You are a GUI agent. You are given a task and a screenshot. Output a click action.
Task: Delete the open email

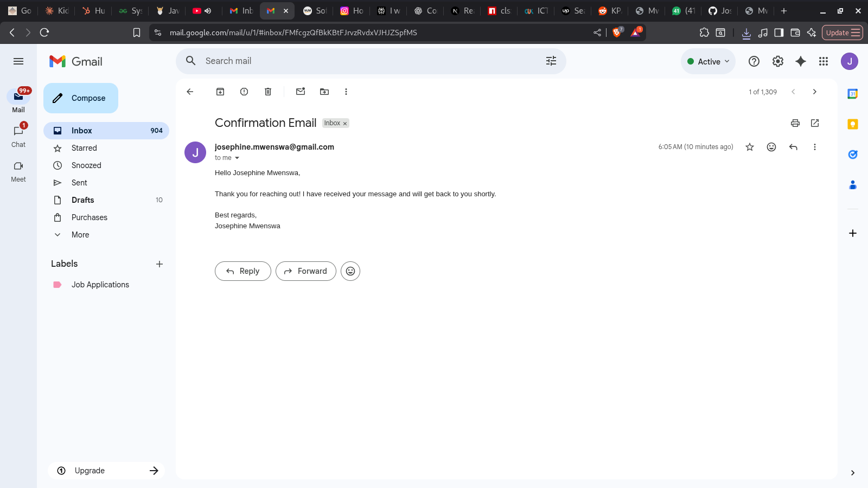pyautogui.click(x=267, y=92)
